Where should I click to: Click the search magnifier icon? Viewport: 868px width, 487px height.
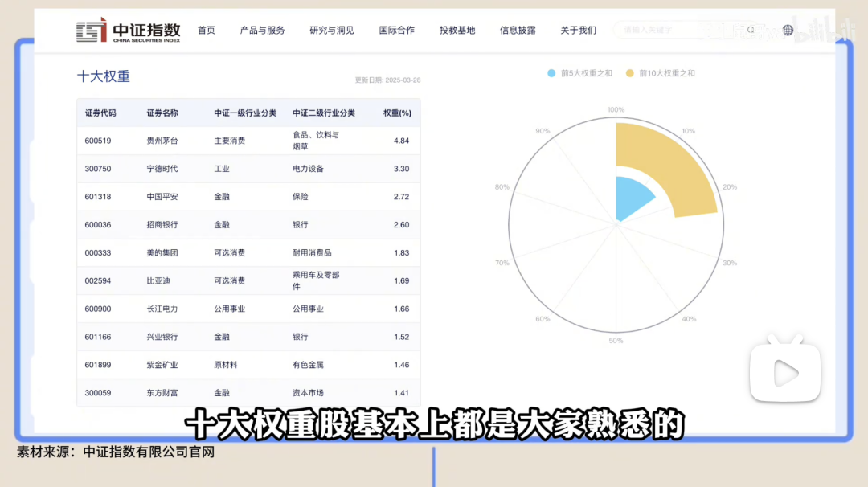click(751, 30)
